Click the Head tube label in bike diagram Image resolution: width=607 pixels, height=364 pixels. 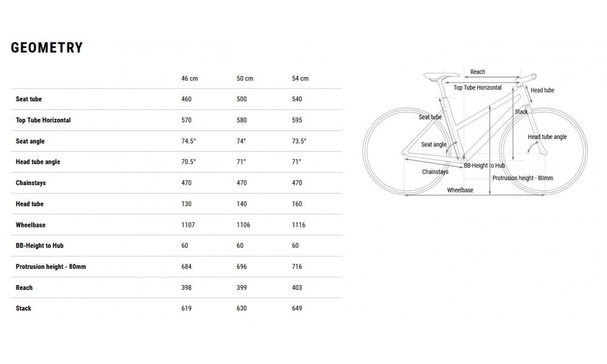(542, 90)
